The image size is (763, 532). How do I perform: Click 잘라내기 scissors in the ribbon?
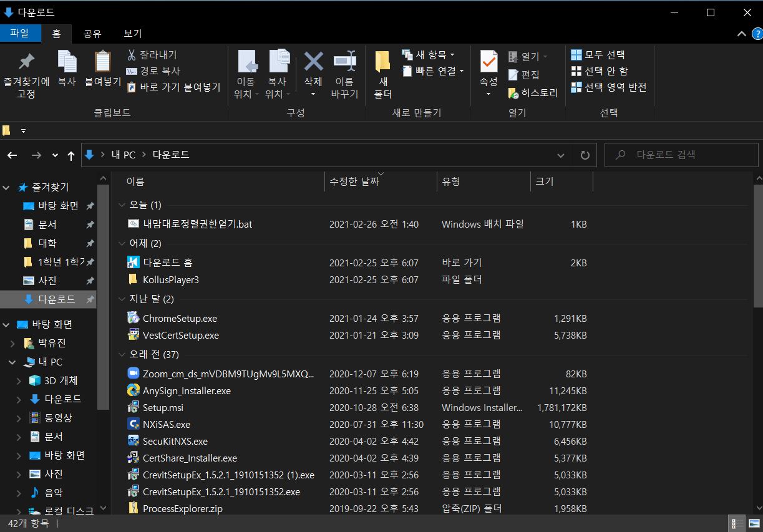[152, 55]
